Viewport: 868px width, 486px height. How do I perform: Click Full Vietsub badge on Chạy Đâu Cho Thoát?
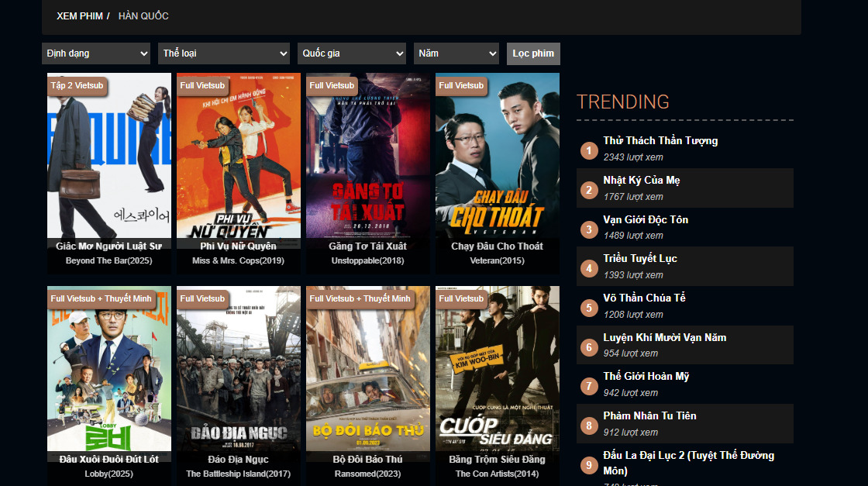coord(462,86)
